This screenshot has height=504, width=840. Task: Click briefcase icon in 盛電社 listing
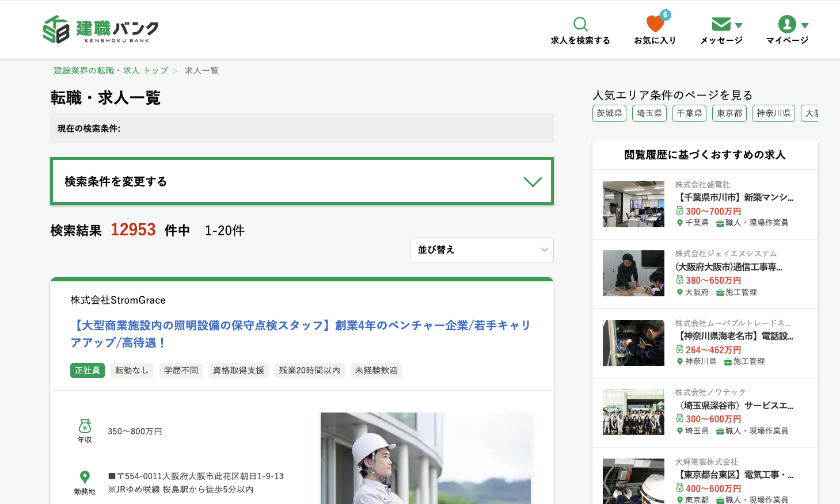click(720, 223)
